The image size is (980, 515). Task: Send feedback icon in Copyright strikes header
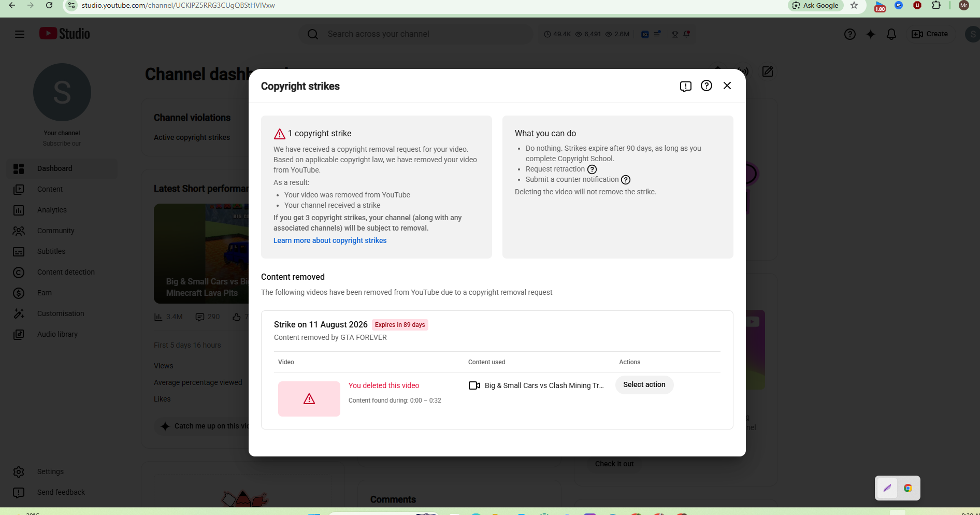(x=686, y=86)
